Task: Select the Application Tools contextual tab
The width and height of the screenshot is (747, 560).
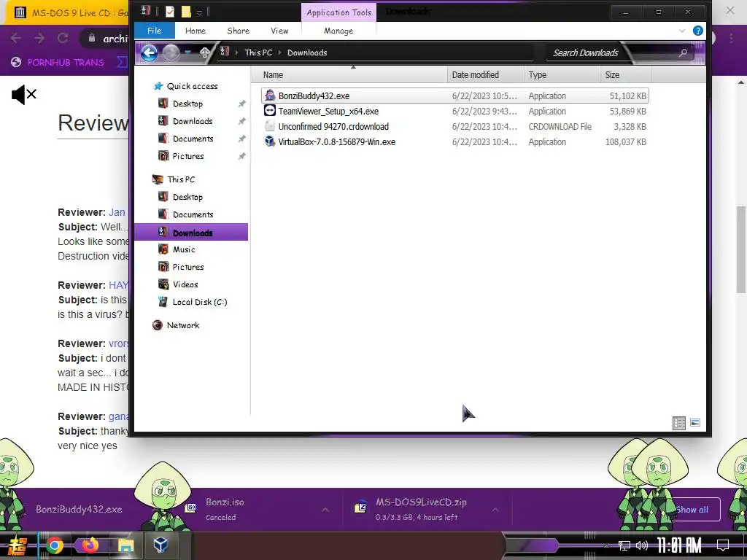Action: (338, 12)
